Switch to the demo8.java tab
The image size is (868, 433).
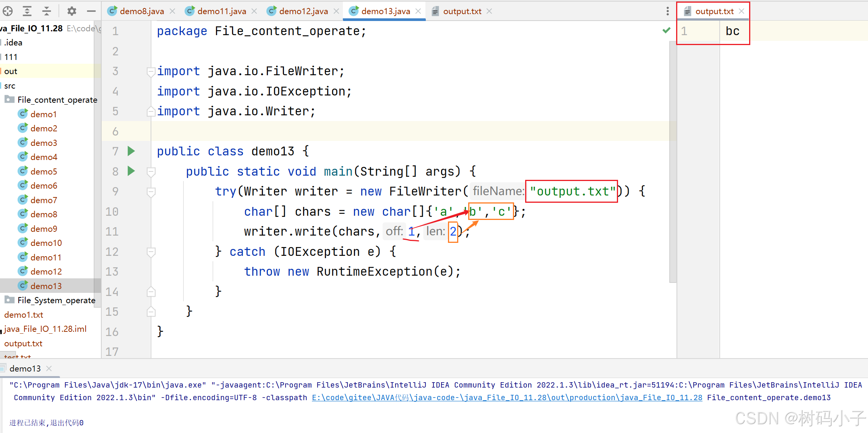(141, 11)
